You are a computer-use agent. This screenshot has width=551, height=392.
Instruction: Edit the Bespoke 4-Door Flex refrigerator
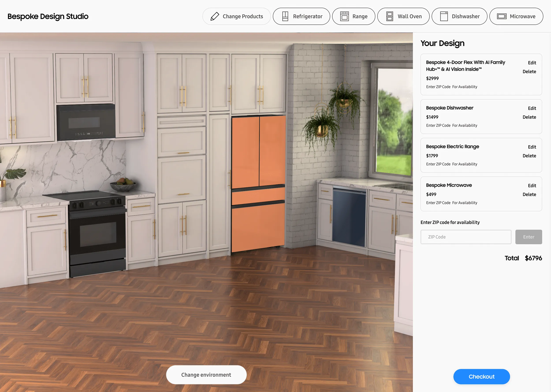pos(532,63)
